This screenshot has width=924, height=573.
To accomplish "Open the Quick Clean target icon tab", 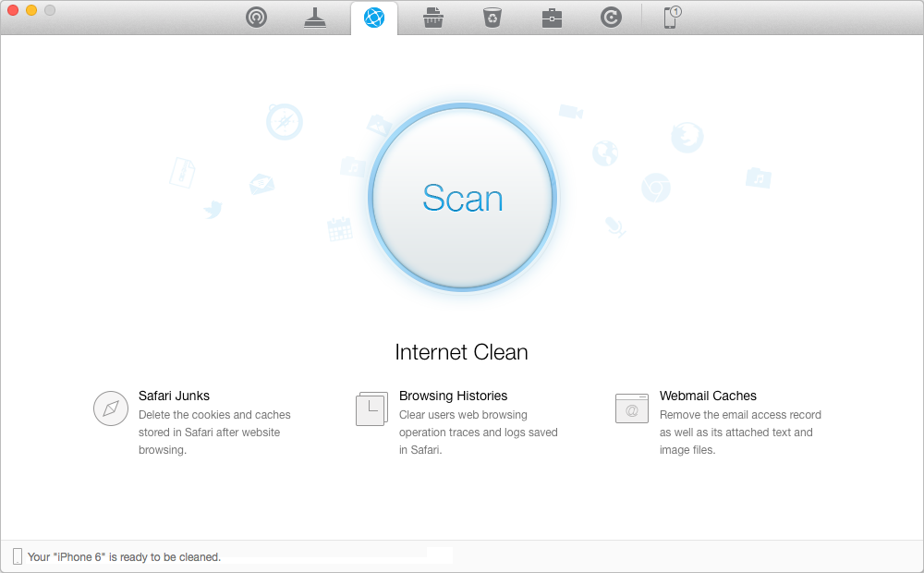I will pyautogui.click(x=256, y=18).
